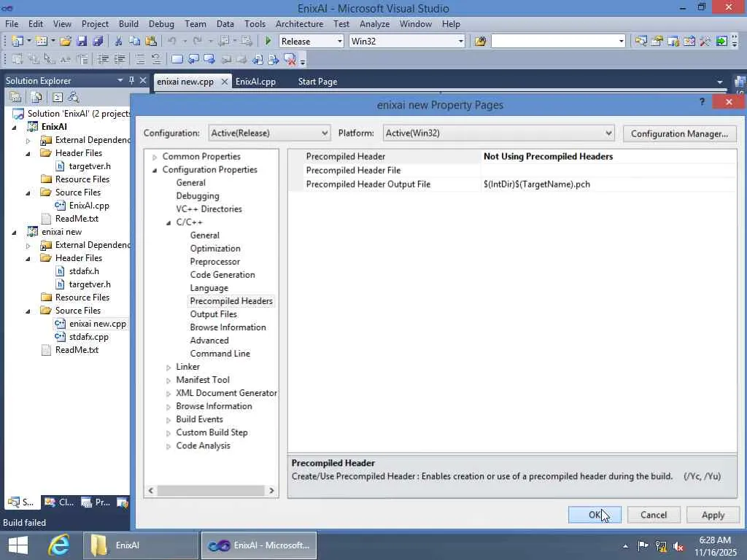This screenshot has height=560, width=747.
Task: Select Code Generation in the property tree
Action: [222, 275]
